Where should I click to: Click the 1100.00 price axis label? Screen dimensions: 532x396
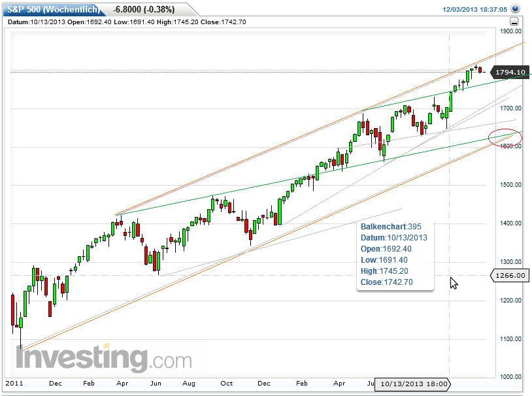tap(511, 339)
